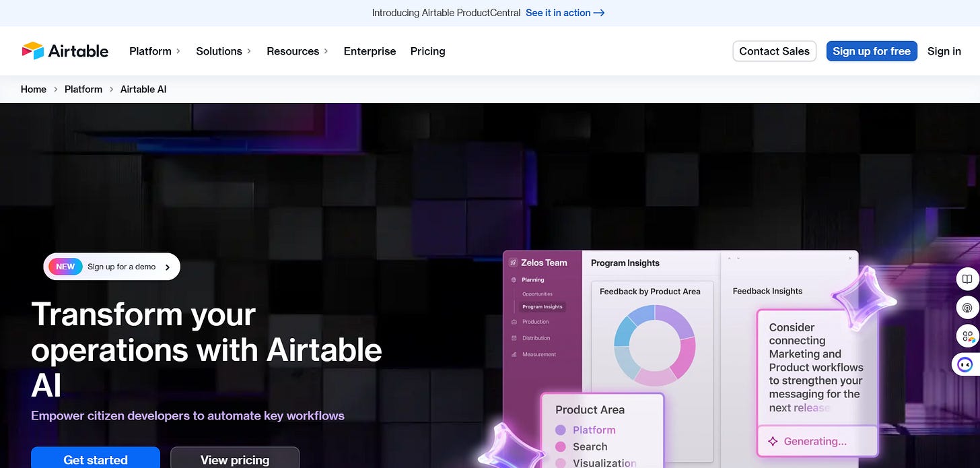
Task: Click the Empower citizen developers subheading
Action: (188, 416)
